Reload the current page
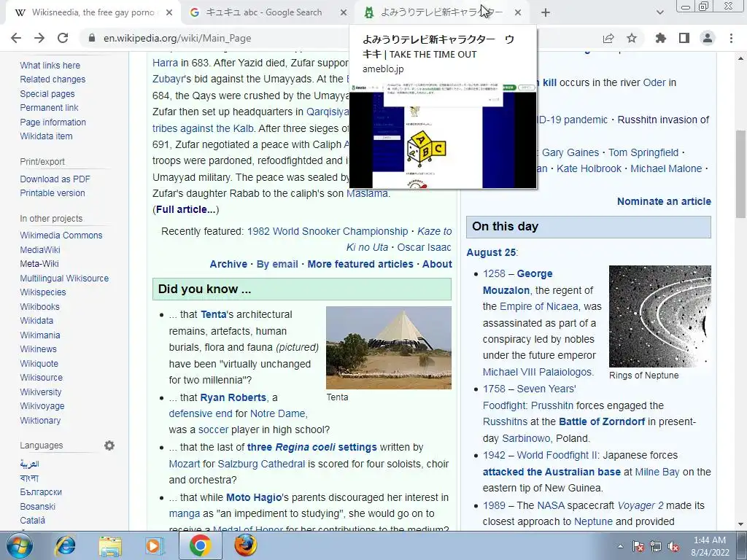 pos(63,38)
